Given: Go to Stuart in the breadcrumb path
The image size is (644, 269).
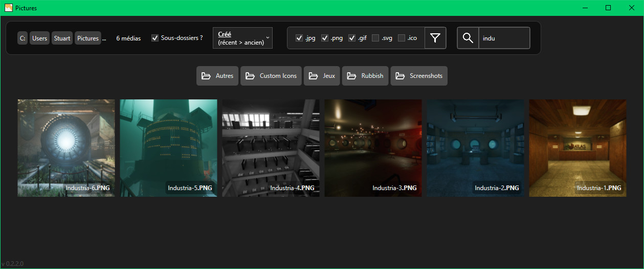Looking at the screenshot, I should tap(62, 38).
